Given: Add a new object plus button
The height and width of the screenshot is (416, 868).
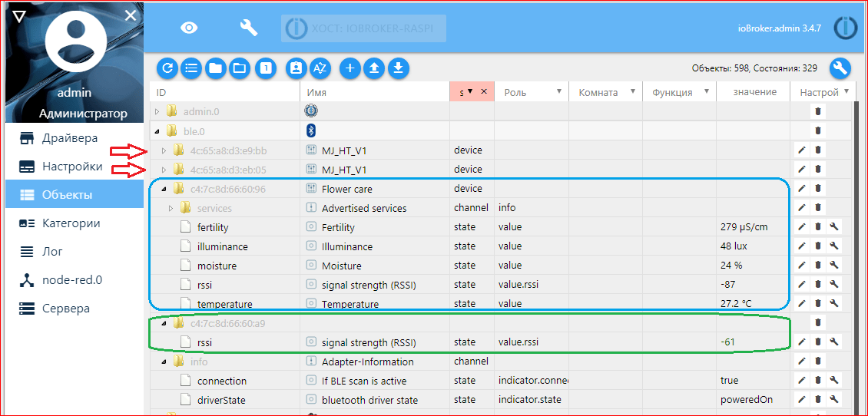Looking at the screenshot, I should [x=350, y=68].
